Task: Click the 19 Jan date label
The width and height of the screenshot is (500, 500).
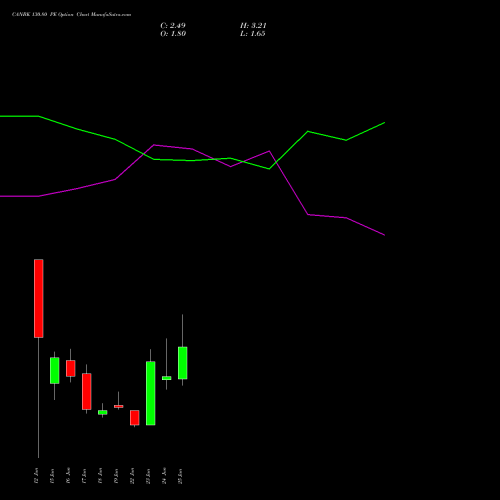Action: coord(116,476)
